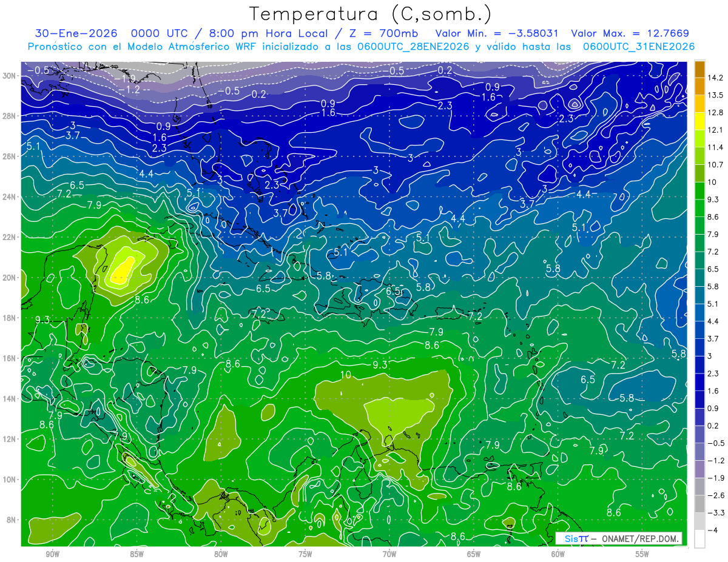Click the 12.1 colorbar label
728x562 pixels.
pos(716,130)
